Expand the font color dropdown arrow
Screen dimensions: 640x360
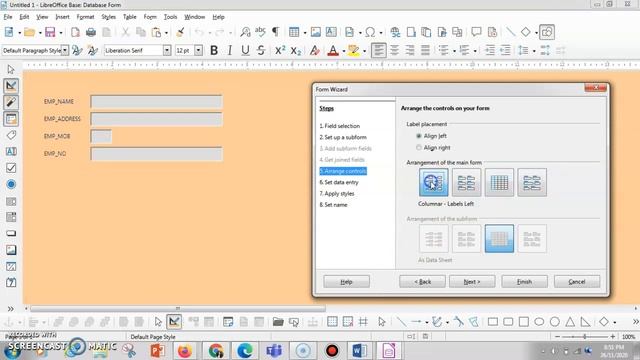tap(344, 51)
